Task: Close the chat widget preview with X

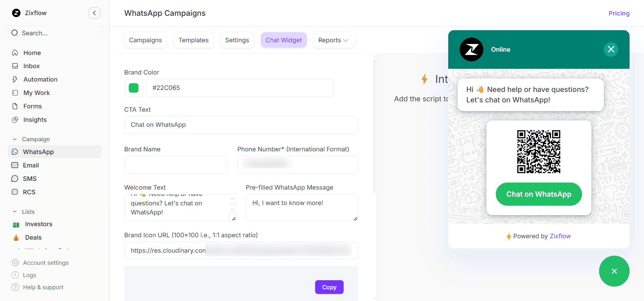Action: pos(611,49)
